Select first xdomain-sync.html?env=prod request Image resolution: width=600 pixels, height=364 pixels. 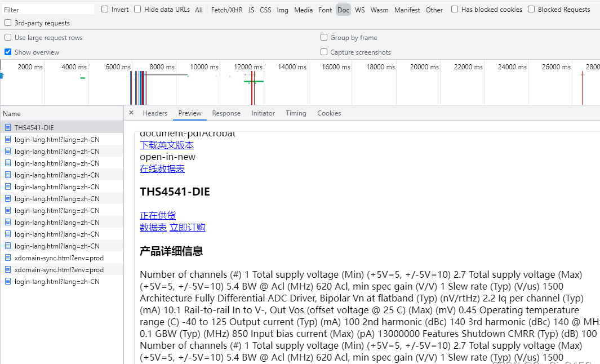click(61, 258)
